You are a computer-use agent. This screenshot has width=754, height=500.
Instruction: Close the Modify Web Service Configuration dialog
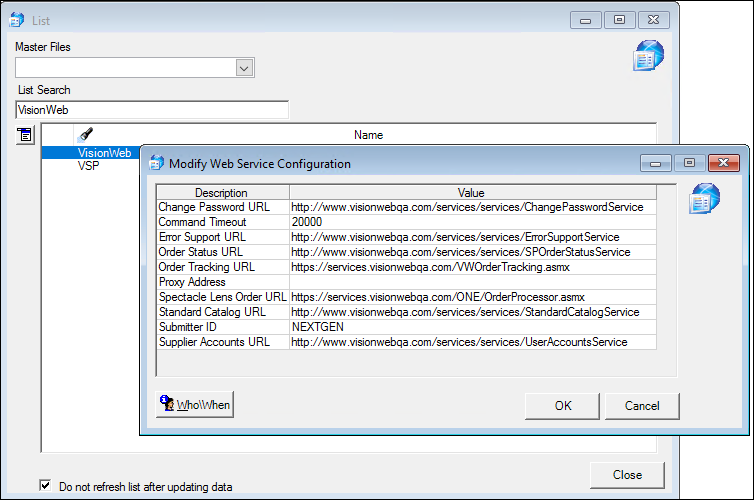[x=723, y=163]
